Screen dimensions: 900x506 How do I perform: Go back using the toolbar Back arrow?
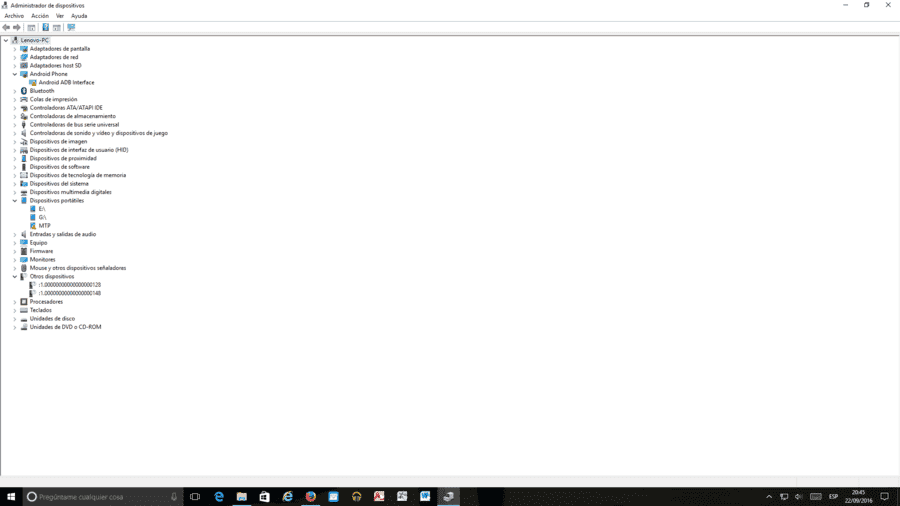pos(6,28)
